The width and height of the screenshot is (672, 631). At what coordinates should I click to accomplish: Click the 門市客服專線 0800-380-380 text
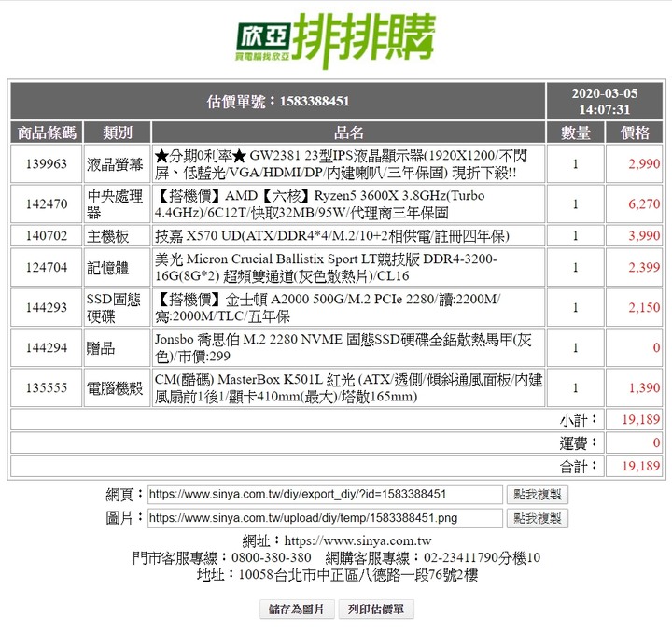(222, 557)
